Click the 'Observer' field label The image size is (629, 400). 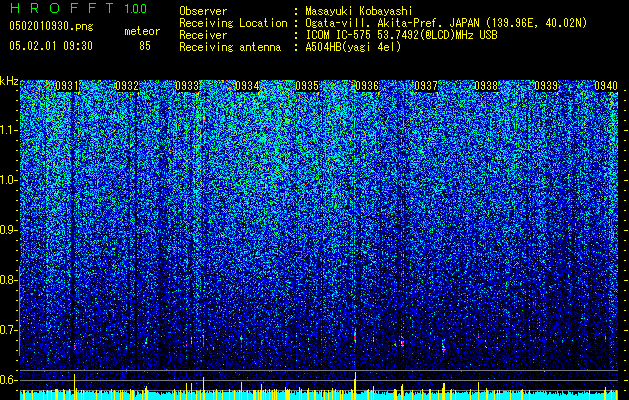point(203,11)
